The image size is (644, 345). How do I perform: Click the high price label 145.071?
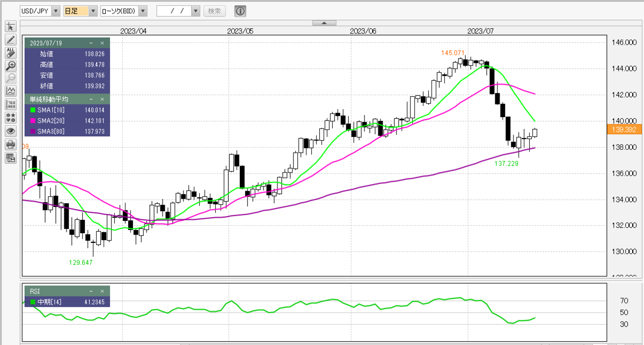point(452,53)
